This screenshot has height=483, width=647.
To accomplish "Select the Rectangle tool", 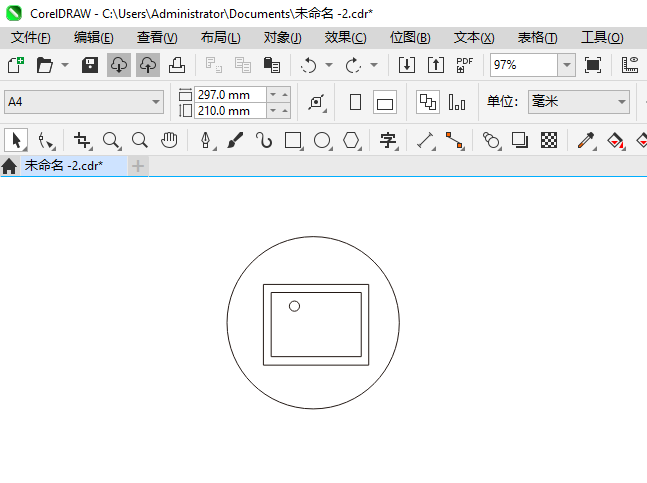I will [293, 140].
